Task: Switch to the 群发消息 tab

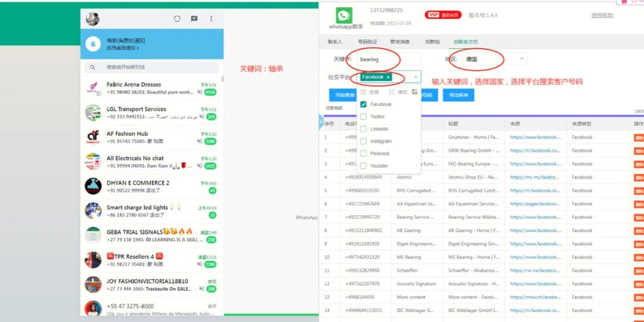Action: [400, 42]
